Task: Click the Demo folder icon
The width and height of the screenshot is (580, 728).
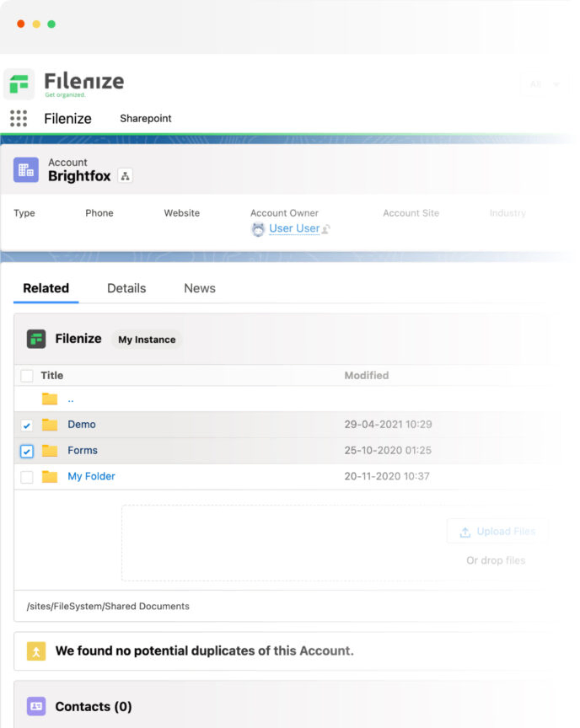Action: [x=50, y=425]
